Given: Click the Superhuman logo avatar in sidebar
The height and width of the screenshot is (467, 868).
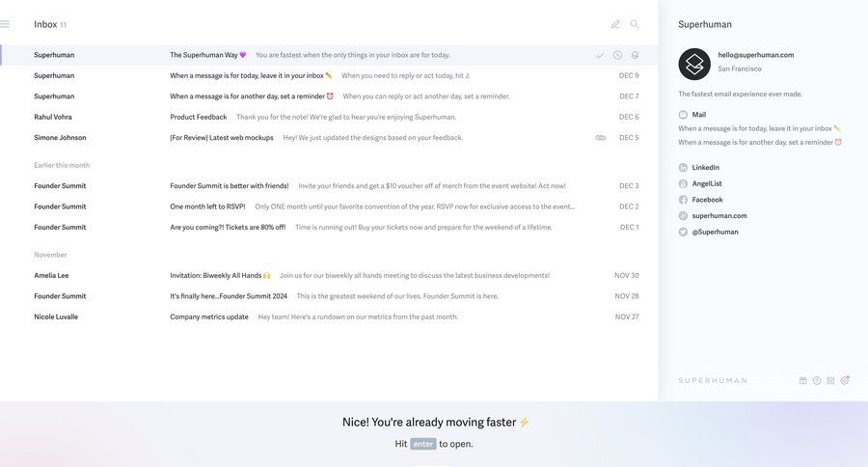Looking at the screenshot, I should pyautogui.click(x=694, y=65).
